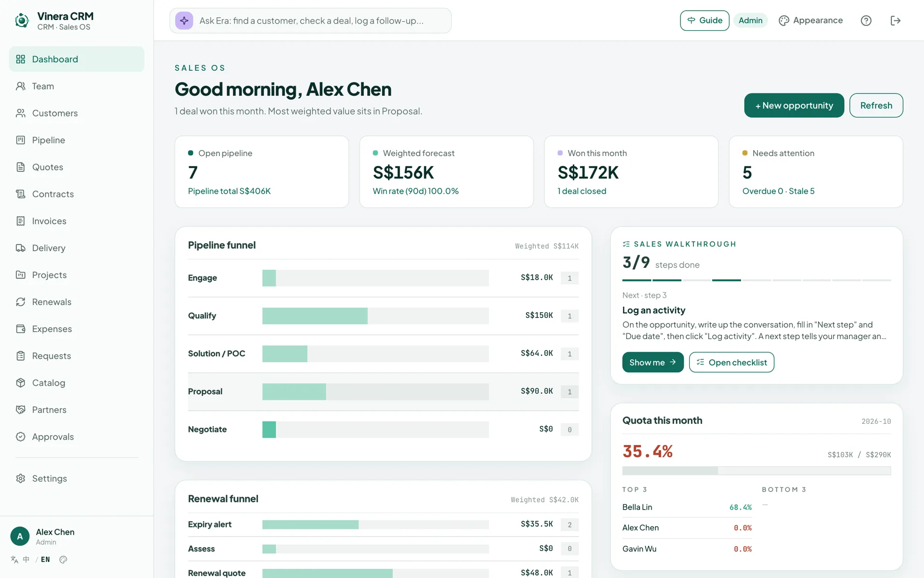Click the Qualify funnel bar
Viewport: 924px width, 578px height.
pyautogui.click(x=375, y=316)
